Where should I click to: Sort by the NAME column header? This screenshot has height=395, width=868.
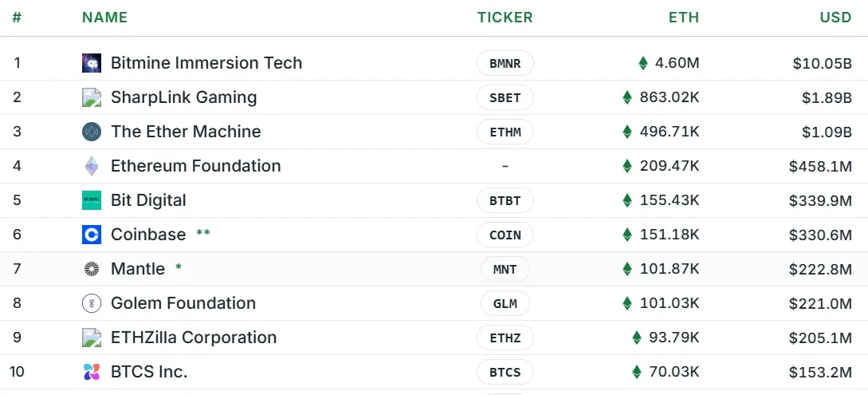pyautogui.click(x=104, y=18)
